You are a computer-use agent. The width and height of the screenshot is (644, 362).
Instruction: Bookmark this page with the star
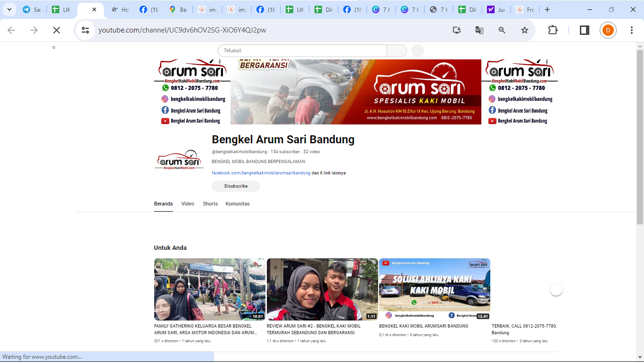click(x=525, y=30)
